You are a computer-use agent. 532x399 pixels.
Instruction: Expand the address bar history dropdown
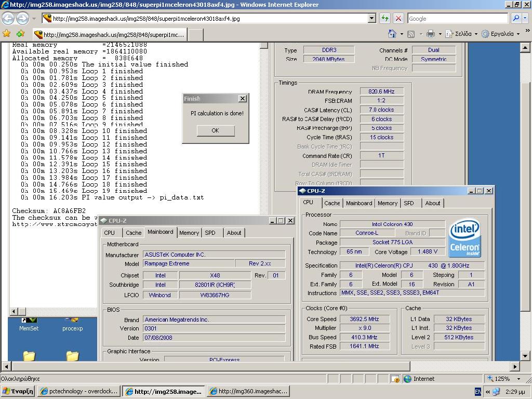(x=372, y=18)
